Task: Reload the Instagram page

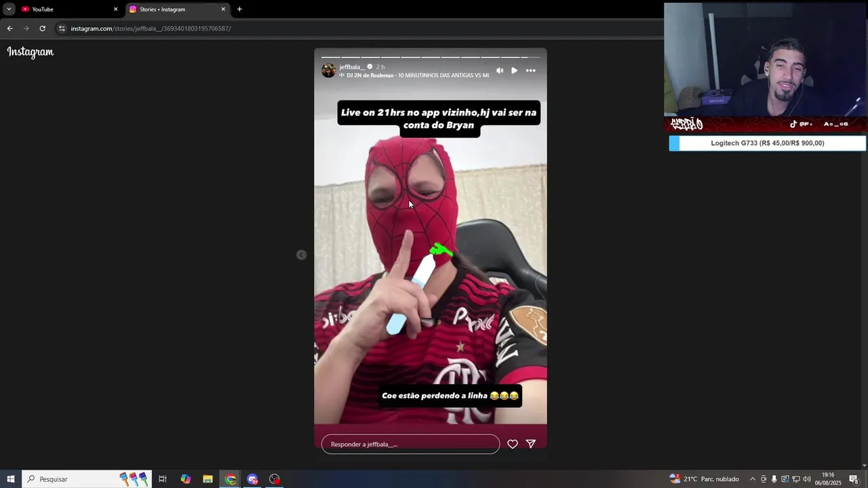Action: tap(42, 28)
